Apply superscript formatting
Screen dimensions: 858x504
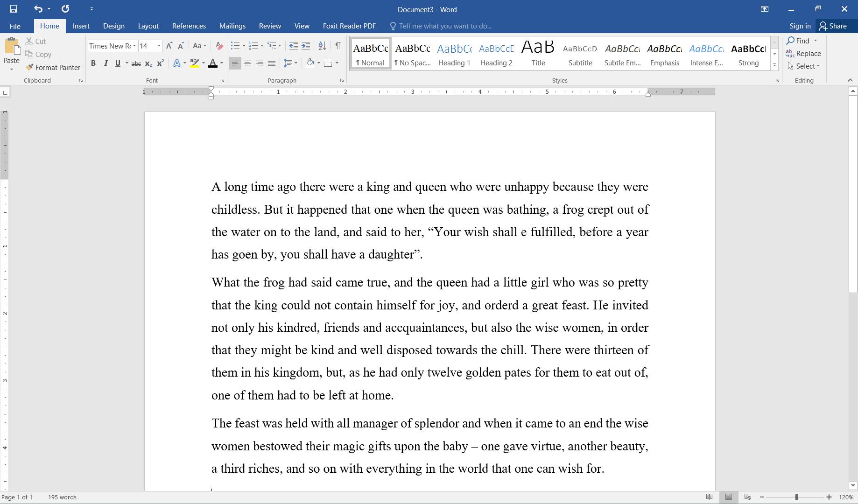[x=160, y=63]
